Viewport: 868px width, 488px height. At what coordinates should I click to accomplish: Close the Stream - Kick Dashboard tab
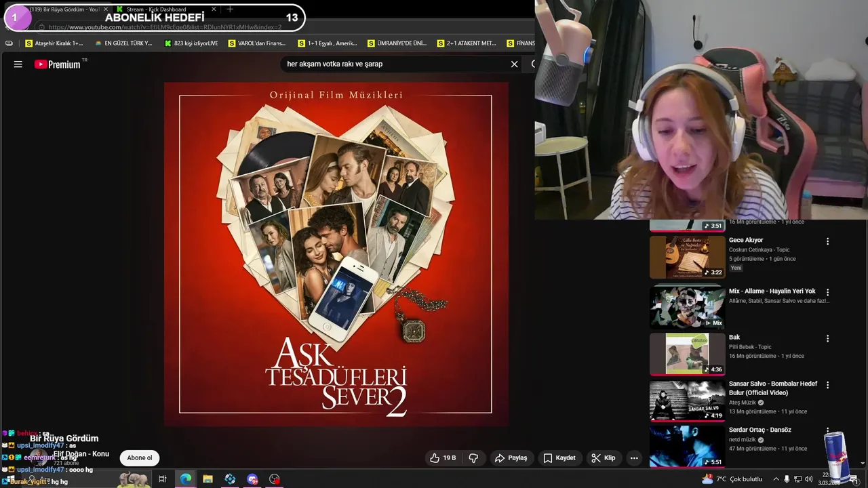click(214, 9)
